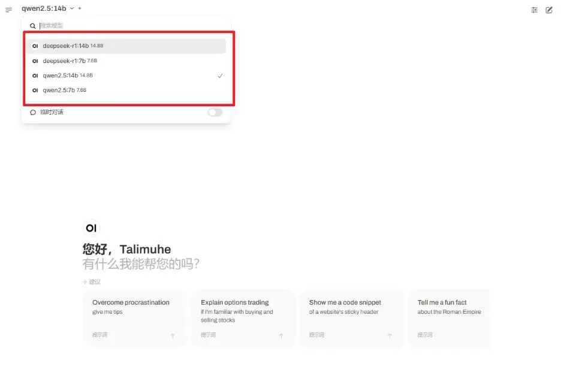The width and height of the screenshot is (588, 372).
Task: Click the magnifier icon in model search
Action: pos(33,26)
